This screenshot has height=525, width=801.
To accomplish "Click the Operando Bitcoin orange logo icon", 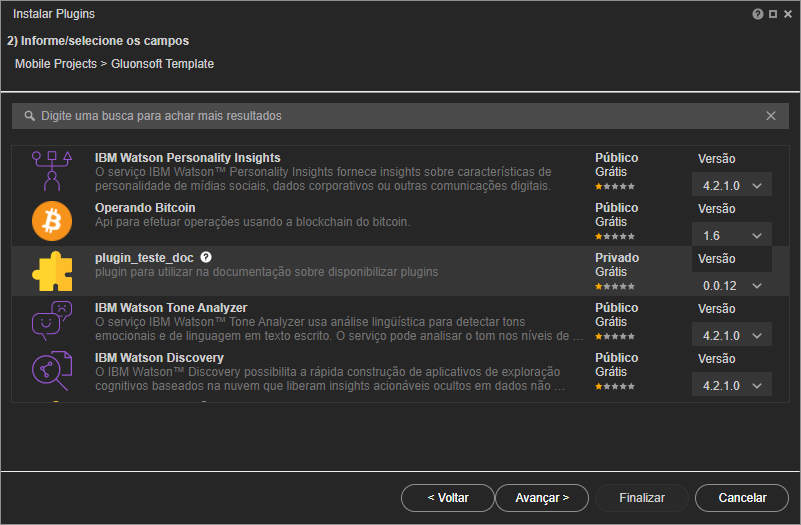I will click(52, 221).
